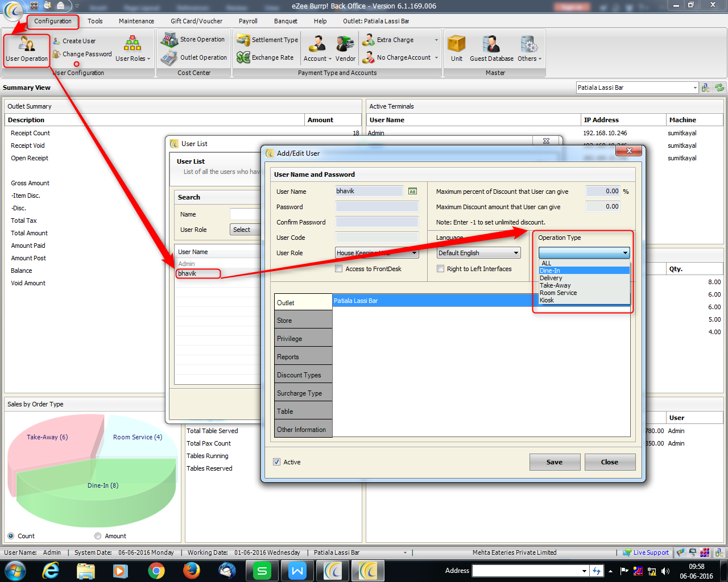Click the Extra Charge icon
The height and width of the screenshot is (582, 728).
tap(368, 40)
